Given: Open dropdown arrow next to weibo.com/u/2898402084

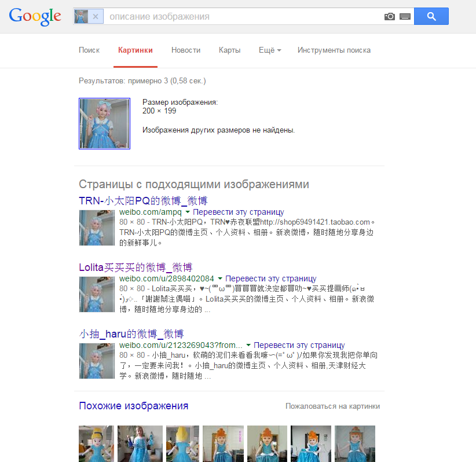Looking at the screenshot, I should [220, 278].
